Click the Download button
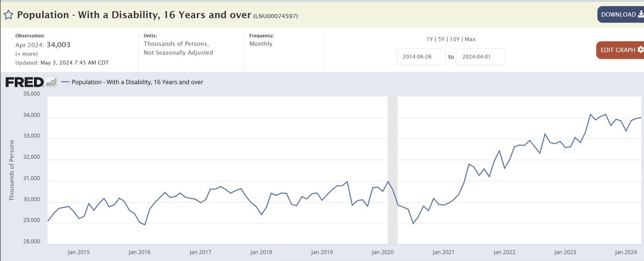The image size is (644, 261). [618, 15]
